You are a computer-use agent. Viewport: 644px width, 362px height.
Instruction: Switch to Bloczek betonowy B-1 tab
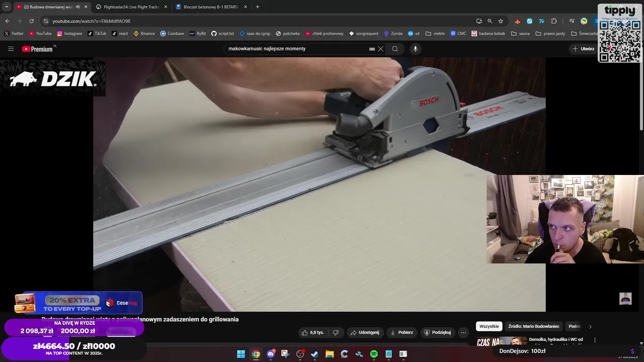click(x=211, y=7)
